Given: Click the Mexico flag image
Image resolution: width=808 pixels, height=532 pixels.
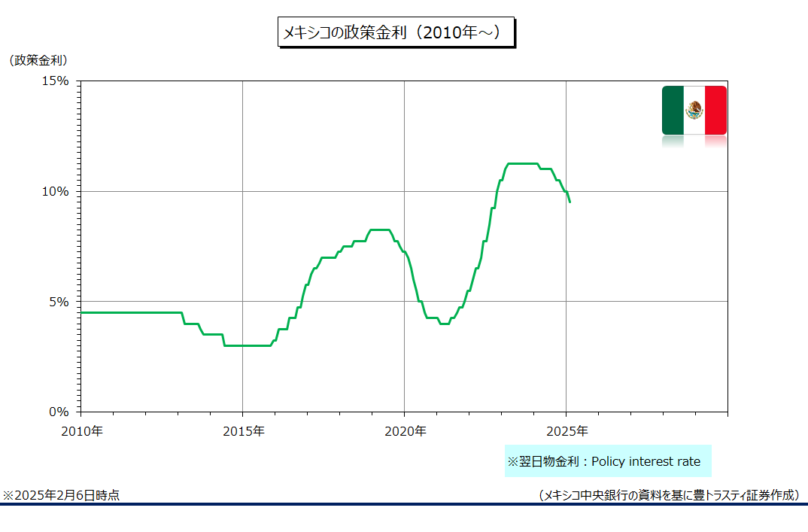Looking at the screenshot, I should pyautogui.click(x=694, y=111).
